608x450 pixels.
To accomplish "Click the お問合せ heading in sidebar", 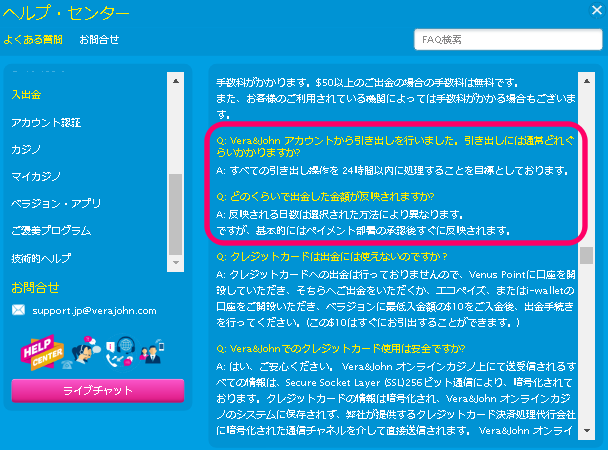I will [35, 288].
